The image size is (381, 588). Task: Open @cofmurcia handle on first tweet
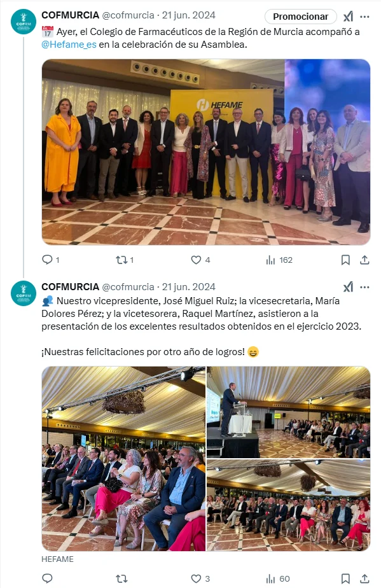pyautogui.click(x=128, y=15)
